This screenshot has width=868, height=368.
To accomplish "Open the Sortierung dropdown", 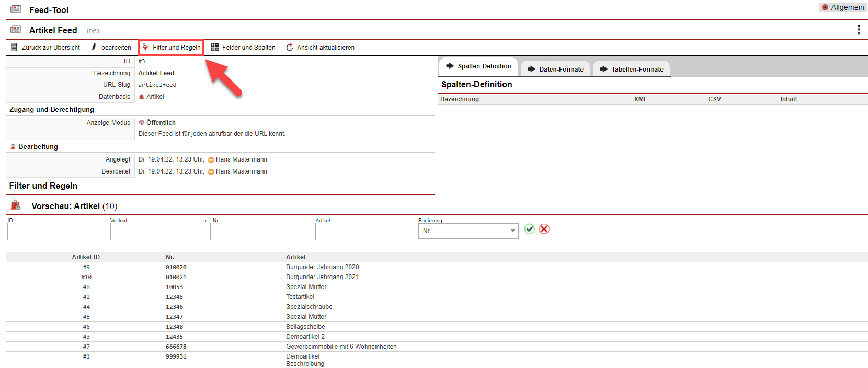I will point(468,231).
